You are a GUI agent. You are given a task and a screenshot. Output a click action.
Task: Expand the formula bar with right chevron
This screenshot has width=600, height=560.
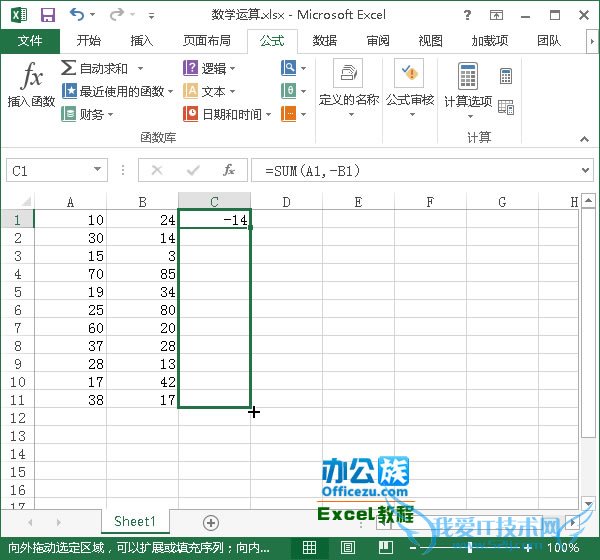[586, 171]
